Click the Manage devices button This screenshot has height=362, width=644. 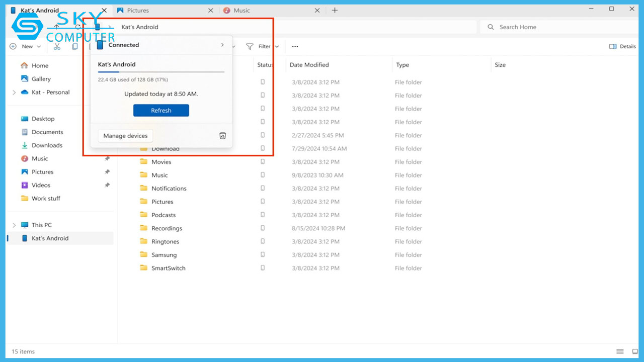(125, 136)
